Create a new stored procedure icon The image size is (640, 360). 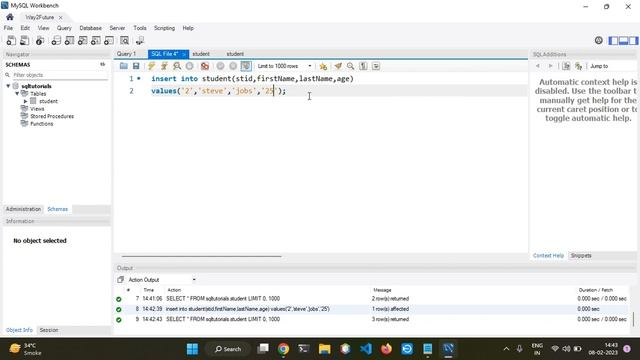96,40
